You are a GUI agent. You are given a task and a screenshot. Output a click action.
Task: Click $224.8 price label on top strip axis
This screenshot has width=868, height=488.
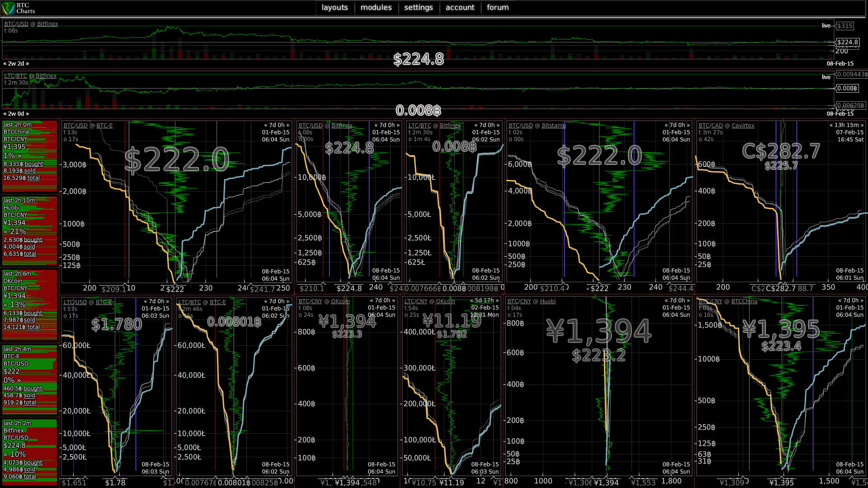coord(847,42)
